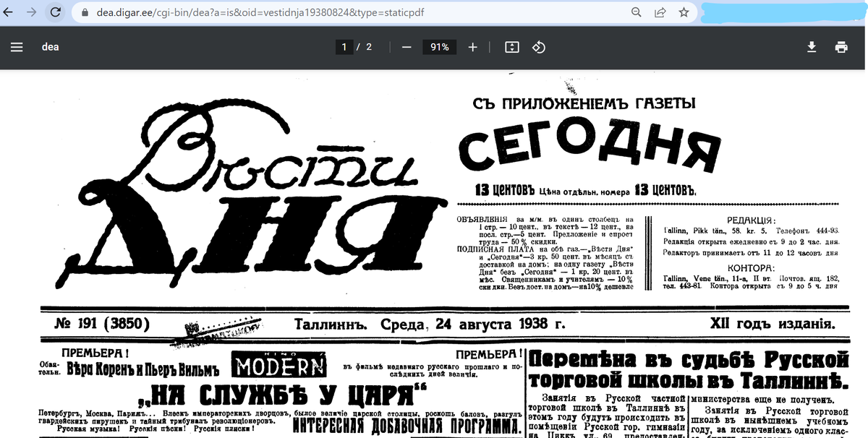
Task: Zoom out of the PDF
Action: (407, 47)
